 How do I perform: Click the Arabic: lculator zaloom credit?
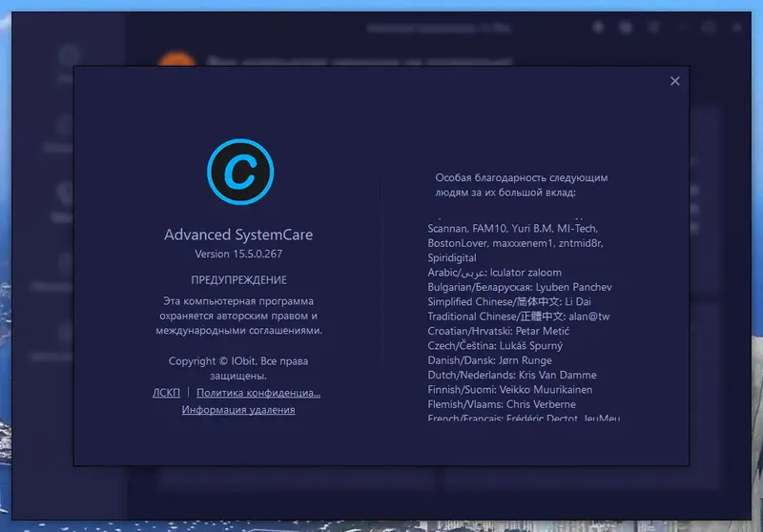pos(494,273)
